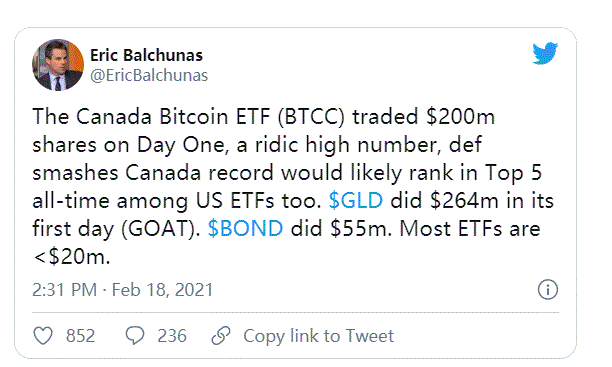Open the 2:31 PM timestamp
612x367 pixels.
point(64,290)
